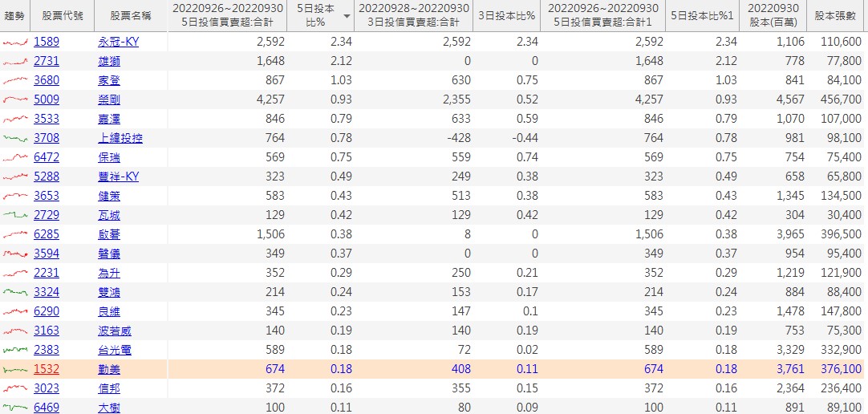868x414 pixels.
Task: Click the trend chart icon for 2383
Action: [x=15, y=350]
